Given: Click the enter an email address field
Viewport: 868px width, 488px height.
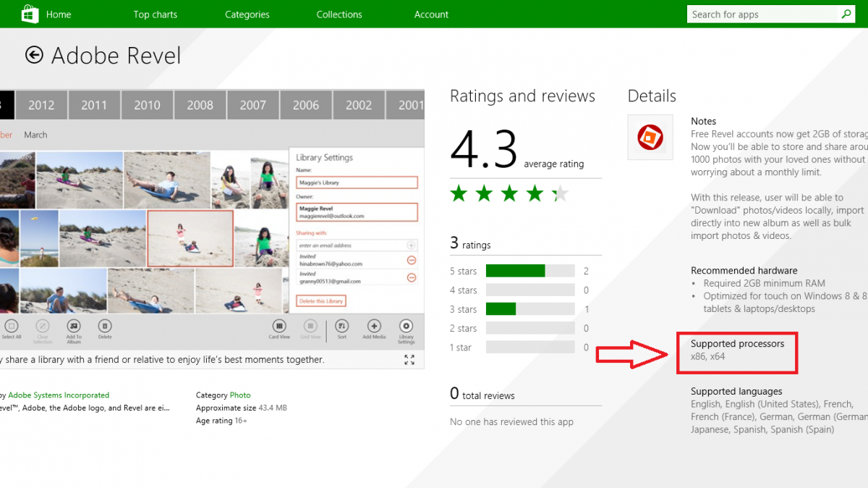Looking at the screenshot, I should click(351, 245).
